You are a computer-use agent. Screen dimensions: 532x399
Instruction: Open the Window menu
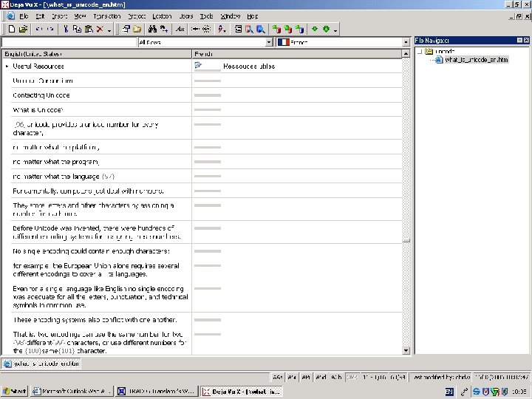click(x=230, y=16)
